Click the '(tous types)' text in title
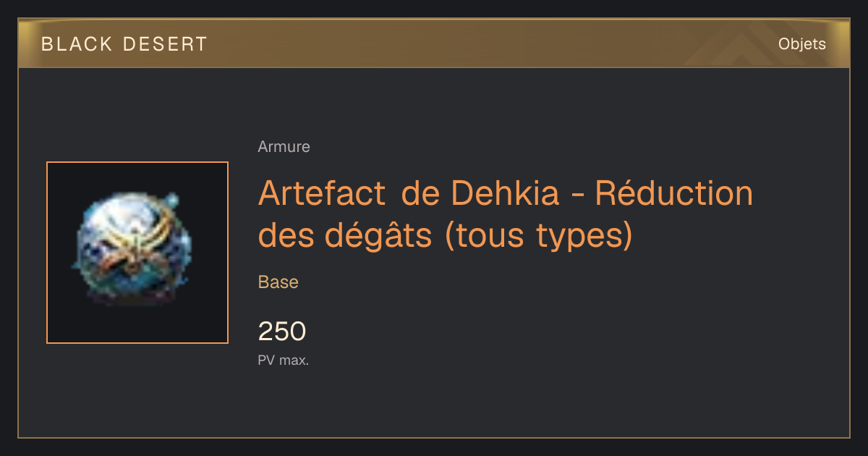The image size is (868, 456). (538, 235)
